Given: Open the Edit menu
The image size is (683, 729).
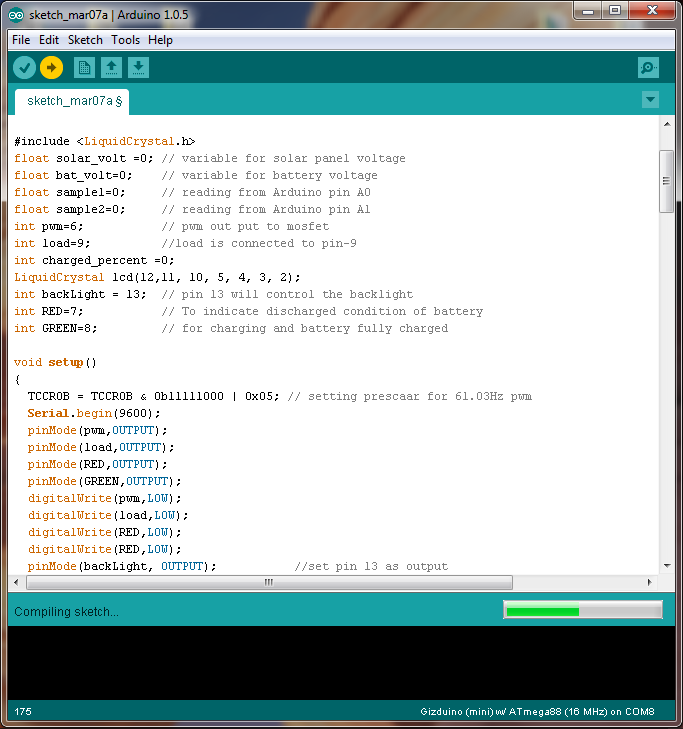Looking at the screenshot, I should pos(49,40).
